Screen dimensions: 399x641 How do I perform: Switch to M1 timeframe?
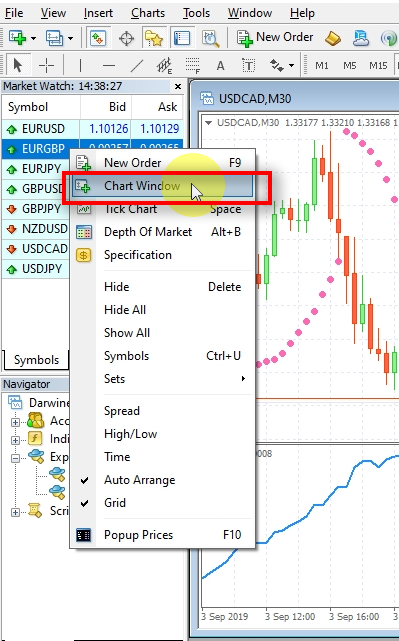tap(322, 65)
